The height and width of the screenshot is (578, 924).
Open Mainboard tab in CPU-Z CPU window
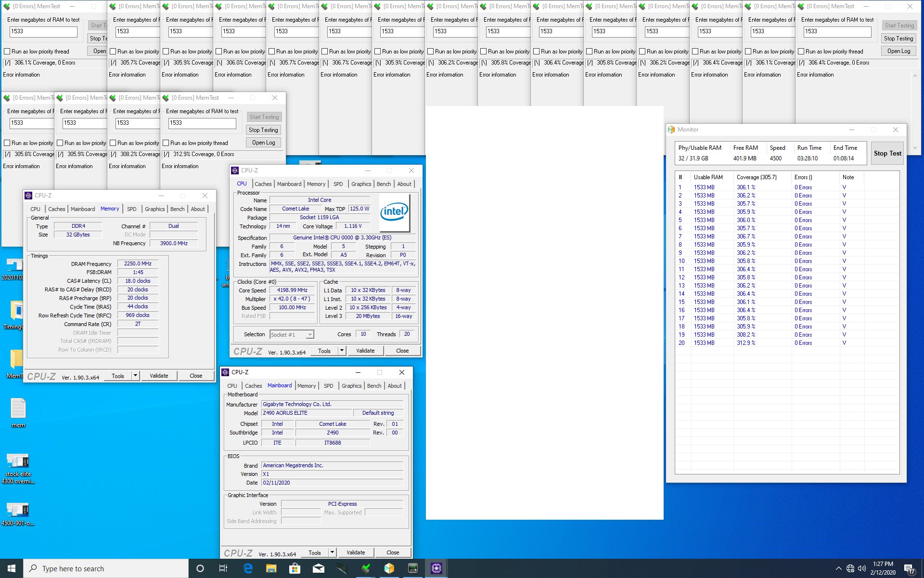[x=289, y=184]
